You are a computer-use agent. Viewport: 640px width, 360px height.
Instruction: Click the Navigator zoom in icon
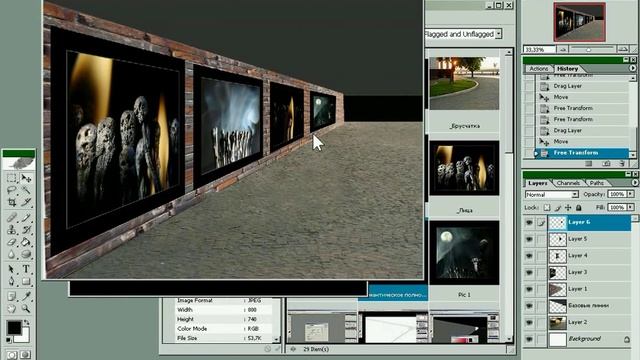[x=622, y=49]
